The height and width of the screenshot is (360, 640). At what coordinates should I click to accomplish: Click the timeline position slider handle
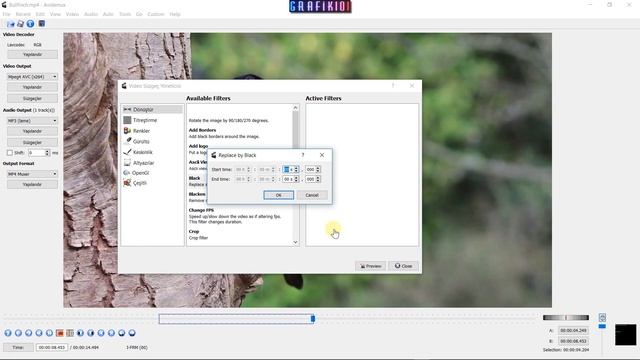pyautogui.click(x=313, y=318)
